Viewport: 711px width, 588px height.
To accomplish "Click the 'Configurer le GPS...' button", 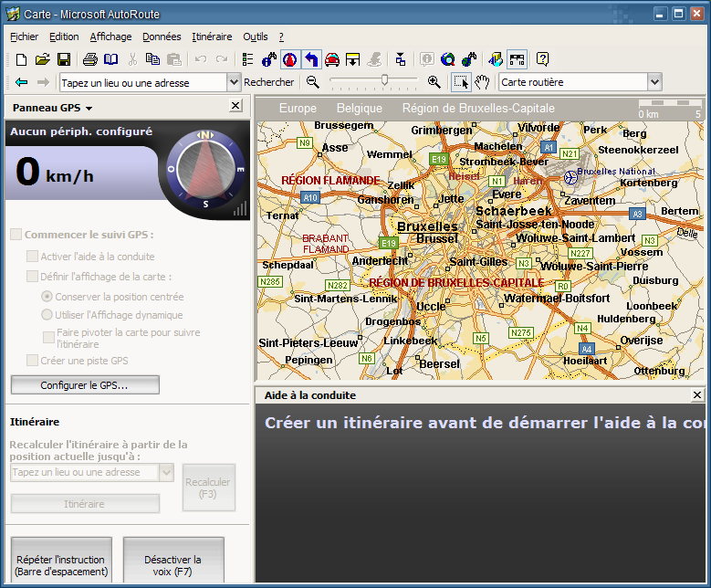I will [85, 385].
